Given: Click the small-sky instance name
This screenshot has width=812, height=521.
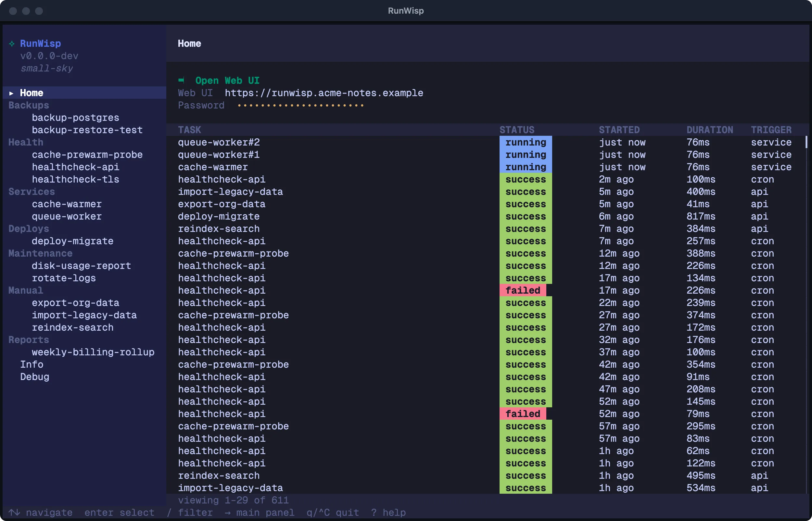Looking at the screenshot, I should (47, 68).
